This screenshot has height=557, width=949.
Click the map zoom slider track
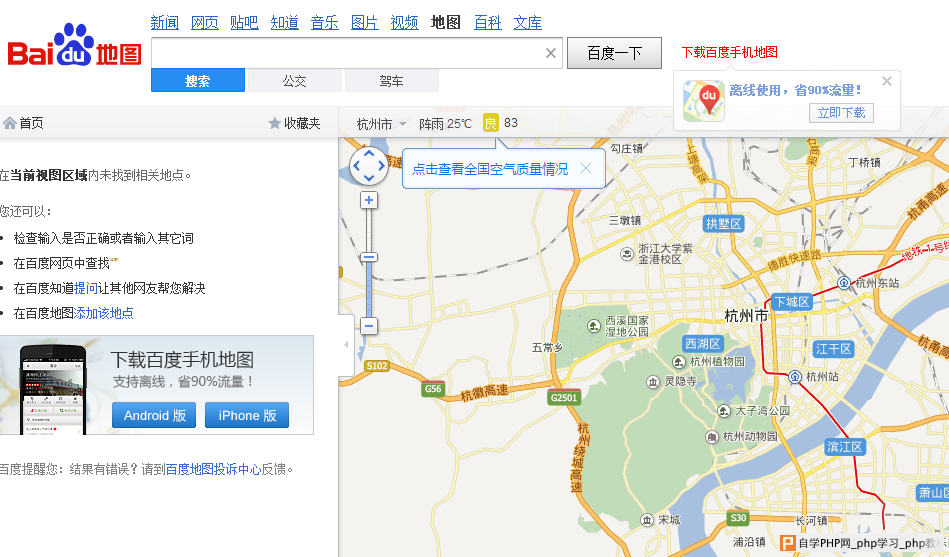369,263
